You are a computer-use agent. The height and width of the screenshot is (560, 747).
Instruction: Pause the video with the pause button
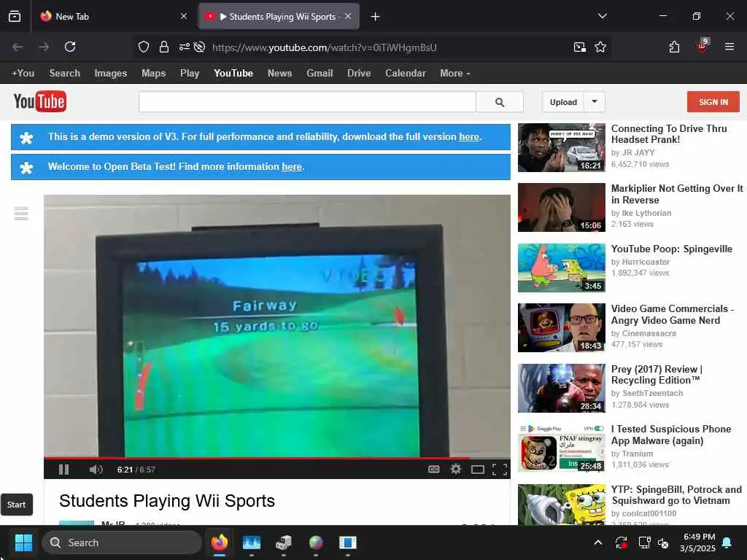(x=64, y=470)
